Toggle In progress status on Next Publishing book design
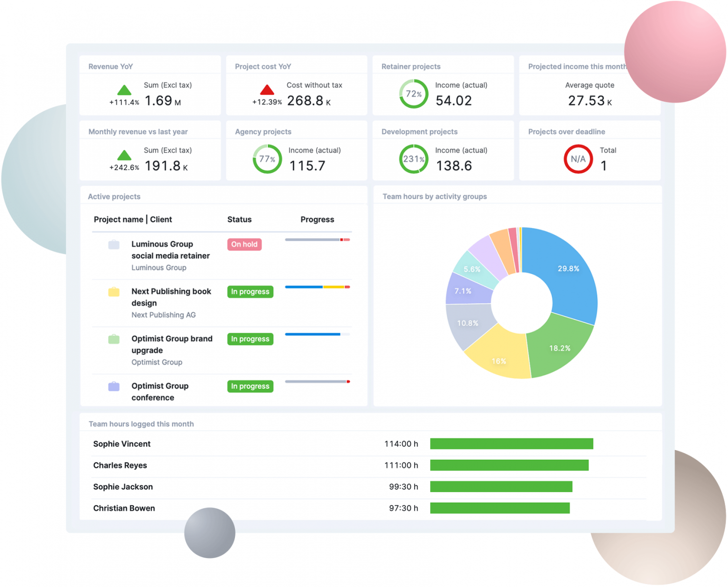728x587 pixels. [250, 292]
